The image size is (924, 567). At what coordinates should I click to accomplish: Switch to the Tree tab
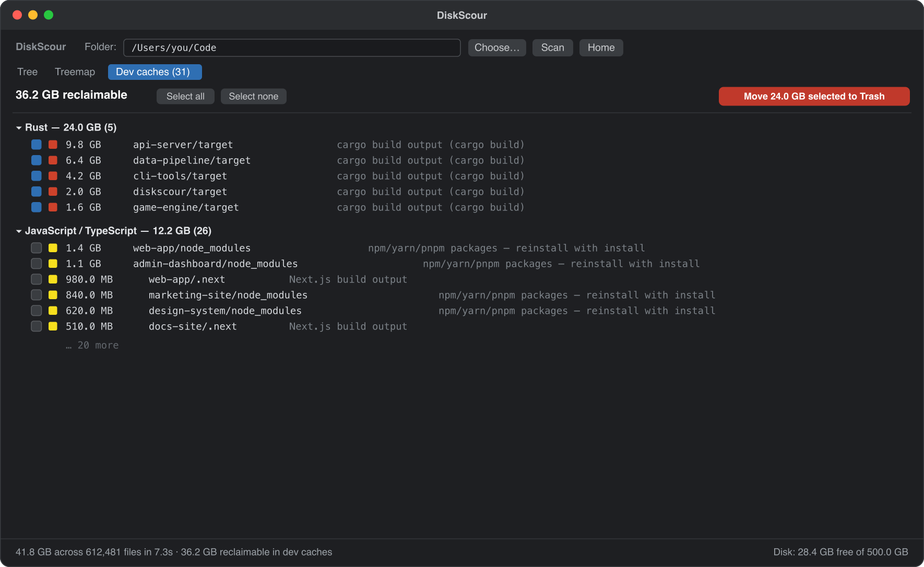click(28, 72)
